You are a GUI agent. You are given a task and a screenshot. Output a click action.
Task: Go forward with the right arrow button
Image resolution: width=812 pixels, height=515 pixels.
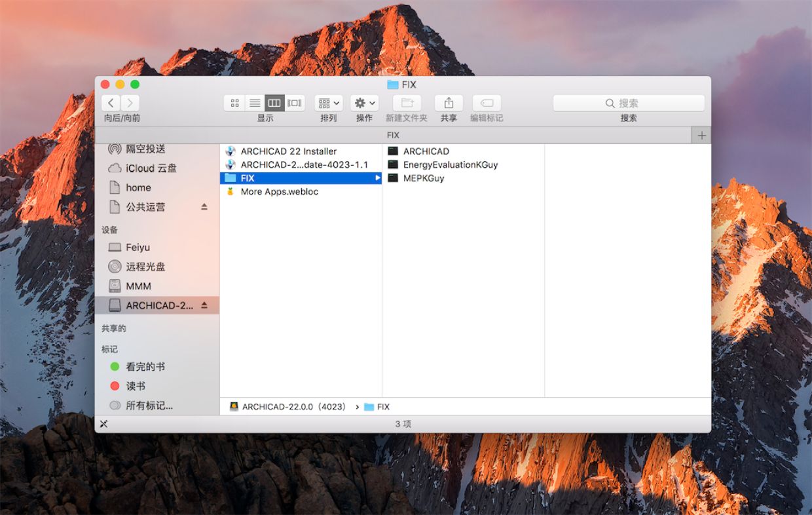130,103
